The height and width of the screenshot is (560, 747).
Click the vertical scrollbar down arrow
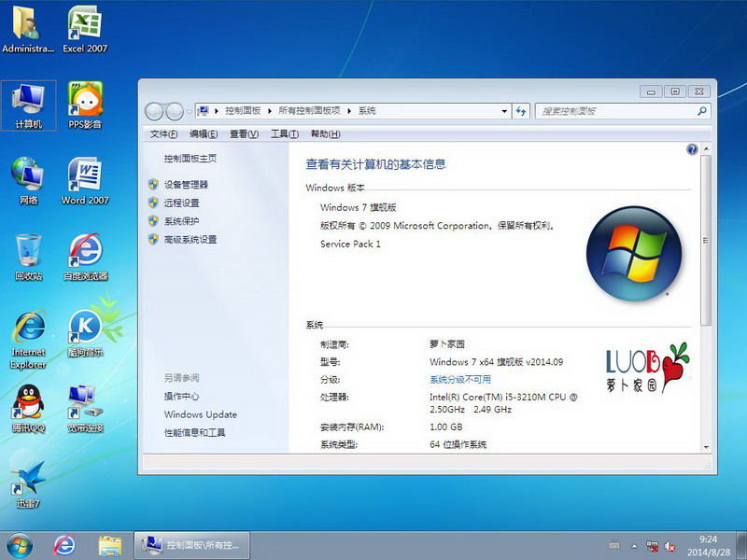pyautogui.click(x=706, y=447)
